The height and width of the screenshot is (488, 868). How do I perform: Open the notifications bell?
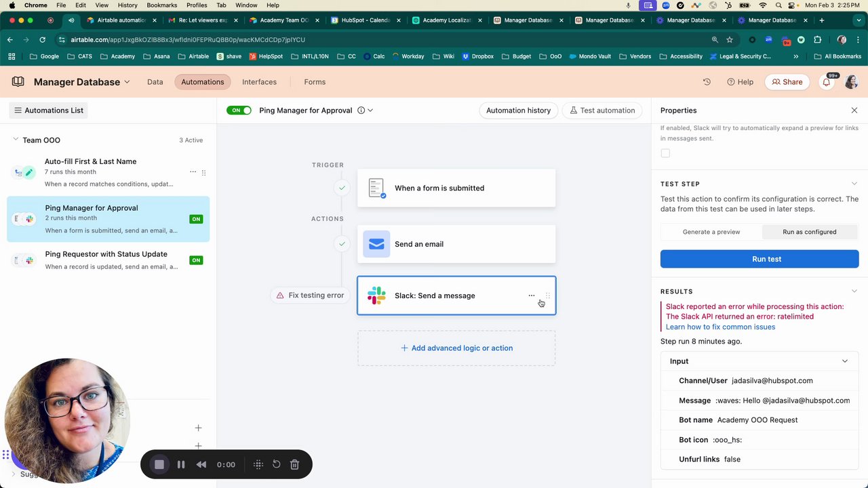tap(826, 82)
